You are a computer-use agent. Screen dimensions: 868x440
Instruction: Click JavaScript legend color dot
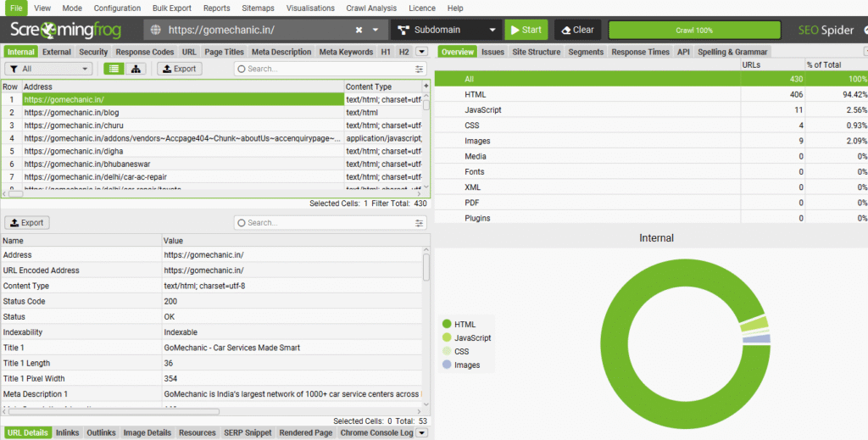coord(447,337)
